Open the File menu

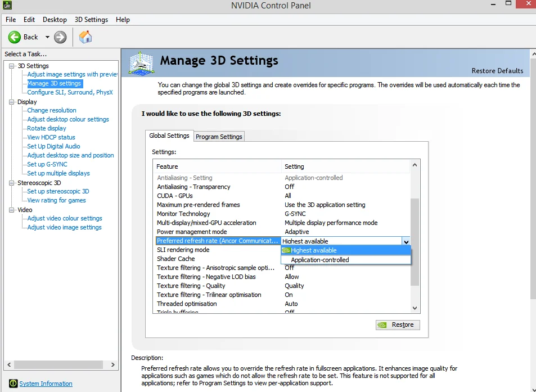click(x=11, y=20)
